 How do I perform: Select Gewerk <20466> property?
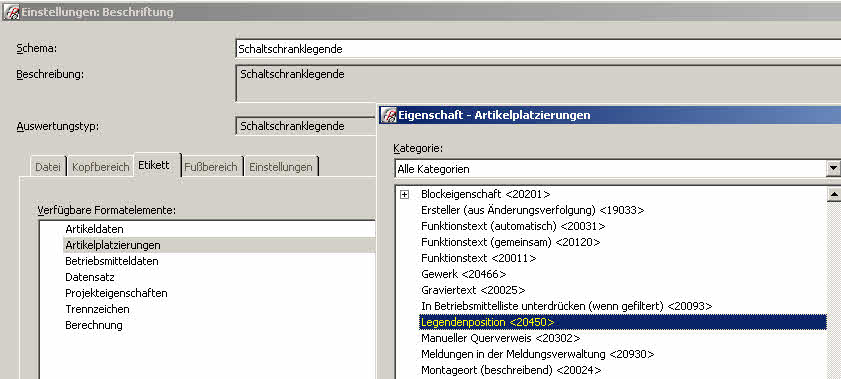(463, 274)
